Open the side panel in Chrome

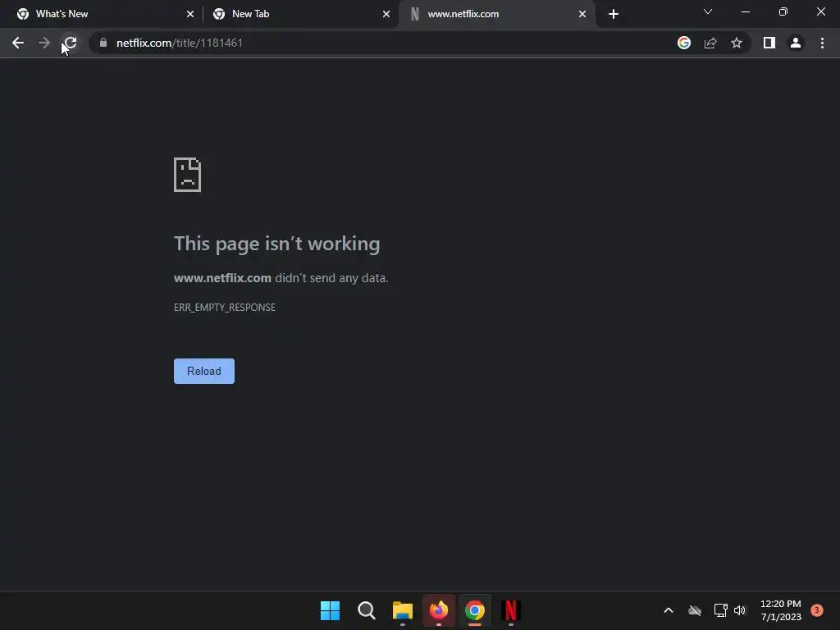[769, 43]
